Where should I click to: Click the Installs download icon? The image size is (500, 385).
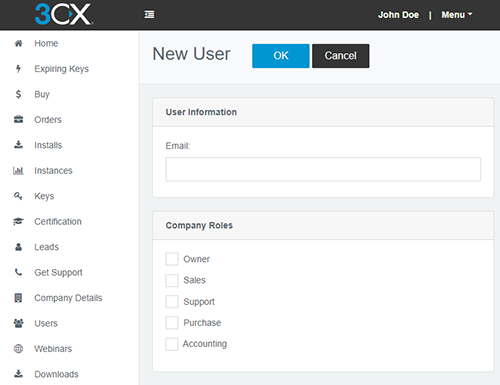point(18,145)
